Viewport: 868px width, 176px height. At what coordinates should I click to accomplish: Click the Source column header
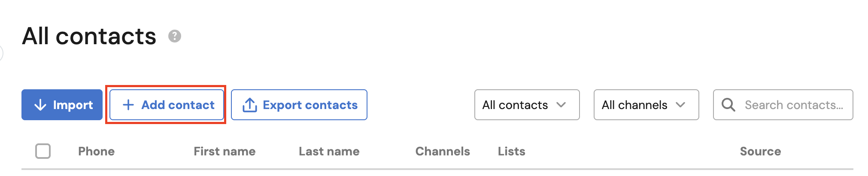pos(760,151)
